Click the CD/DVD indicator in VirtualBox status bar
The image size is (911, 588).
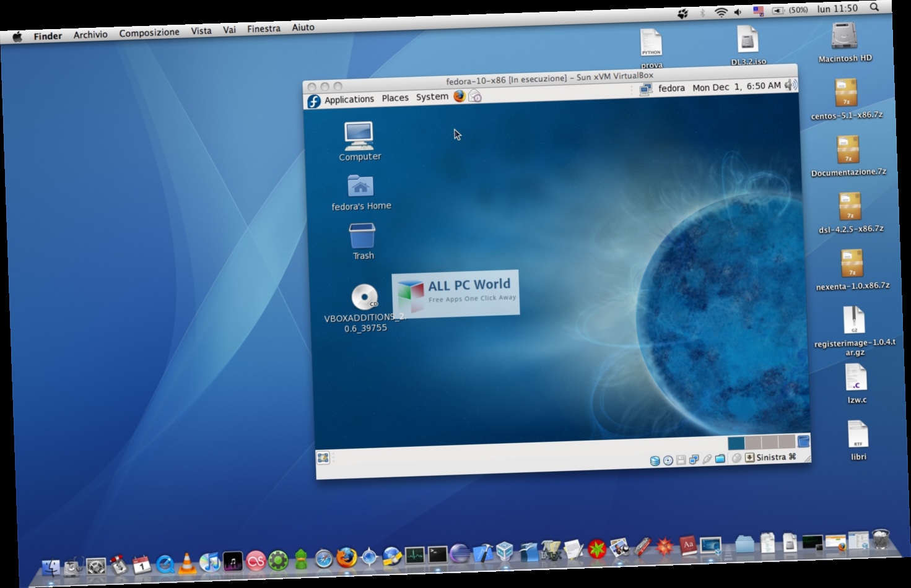668,460
